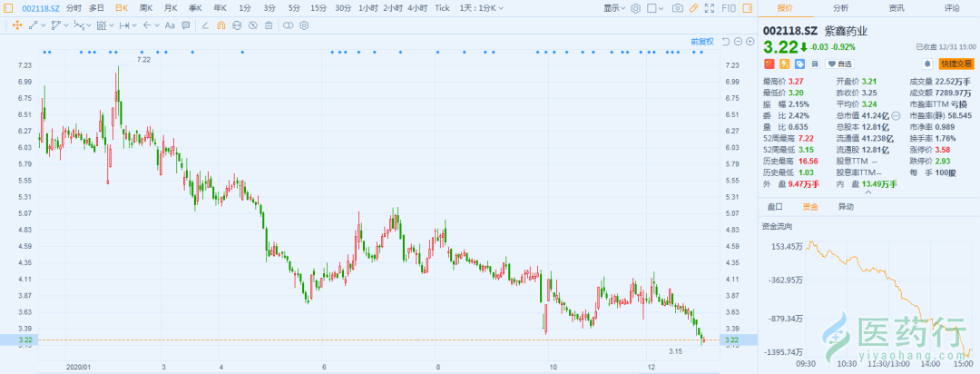Expand measurement tool options arrow
Screen dimensions: 980x374
coord(112,25)
